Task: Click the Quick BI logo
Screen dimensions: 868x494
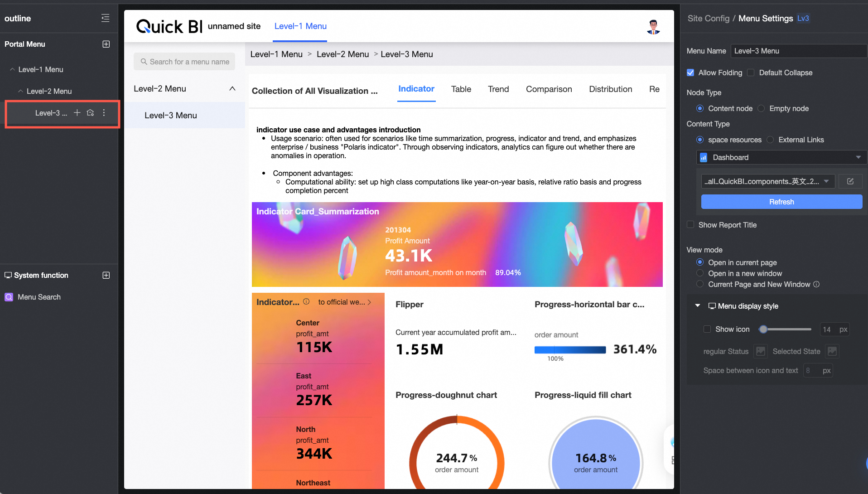Action: click(x=169, y=26)
